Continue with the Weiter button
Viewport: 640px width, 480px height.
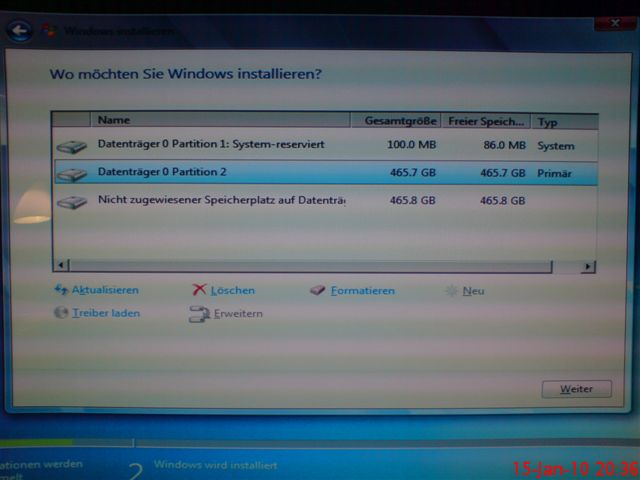[576, 389]
